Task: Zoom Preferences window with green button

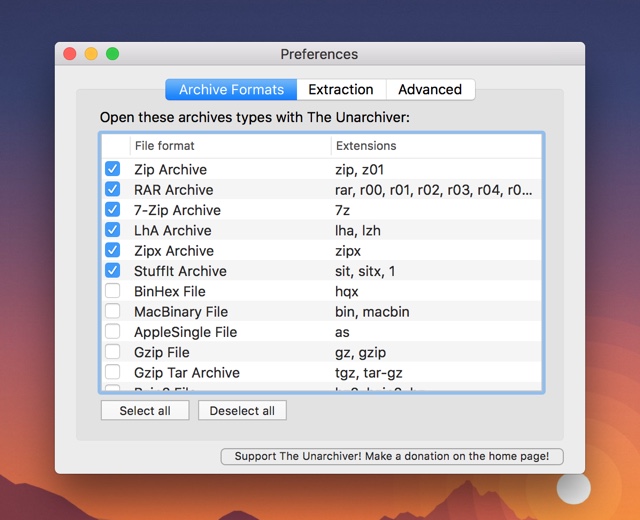Action: 113,53
